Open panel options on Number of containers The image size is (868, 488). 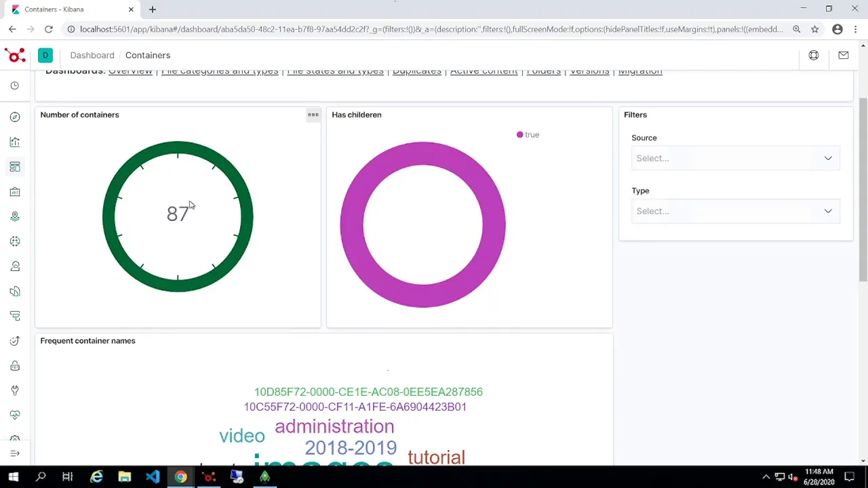coord(313,115)
